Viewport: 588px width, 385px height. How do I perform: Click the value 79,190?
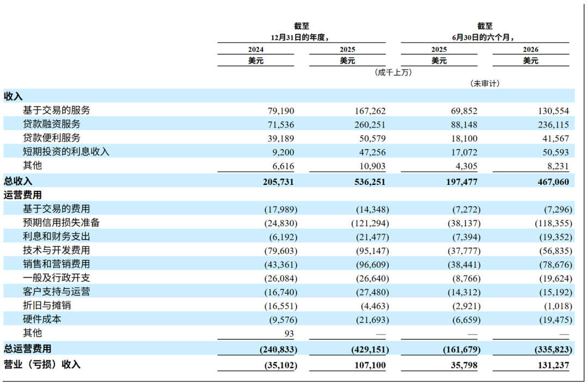coord(281,111)
